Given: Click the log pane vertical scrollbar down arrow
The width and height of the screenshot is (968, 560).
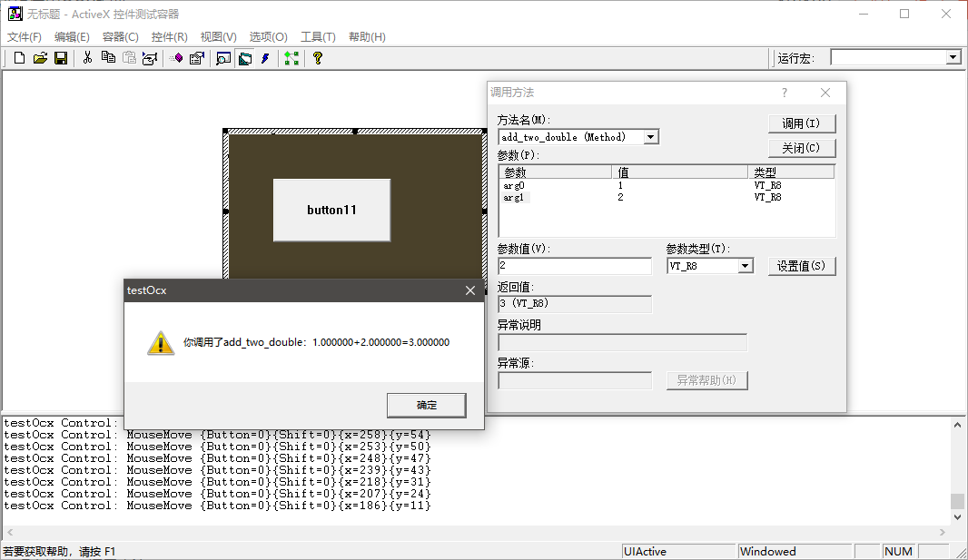Looking at the screenshot, I should (x=957, y=516).
